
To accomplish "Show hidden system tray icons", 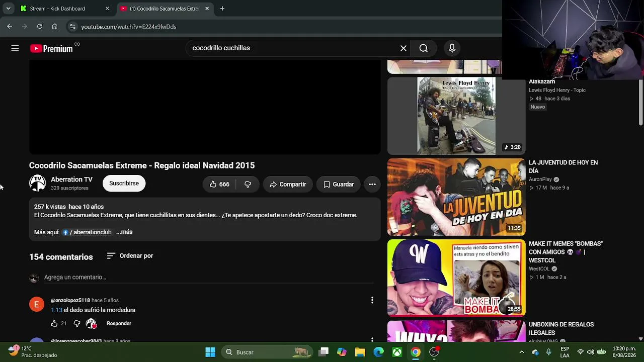I will [522, 352].
